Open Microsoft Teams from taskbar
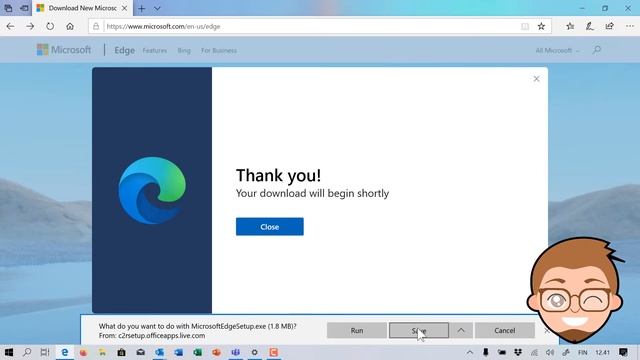Screen dimensions: 640x360 [236, 352]
